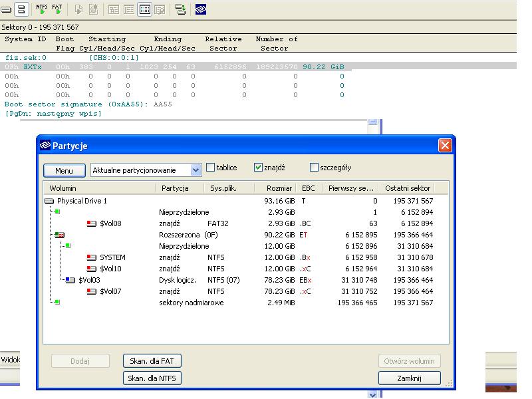The image size is (532, 399).
Task: Select the Physical Drive 1 row
Action: [239, 201]
